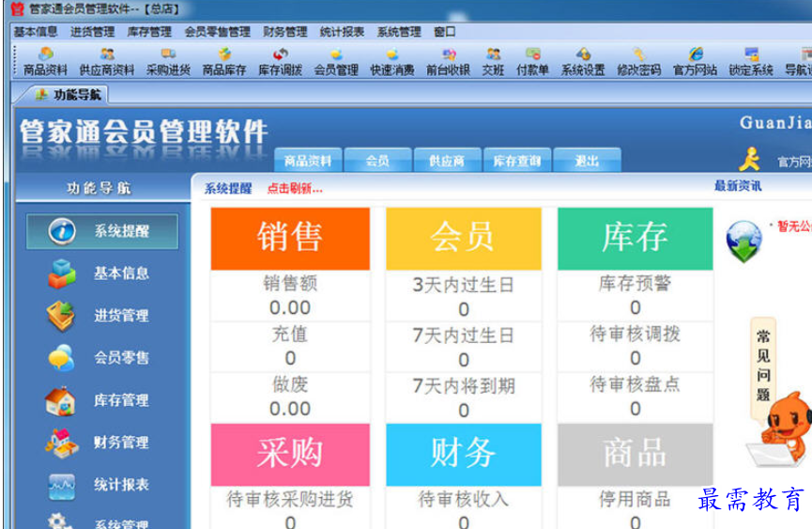Open the 库存管理 menu

tap(149, 32)
